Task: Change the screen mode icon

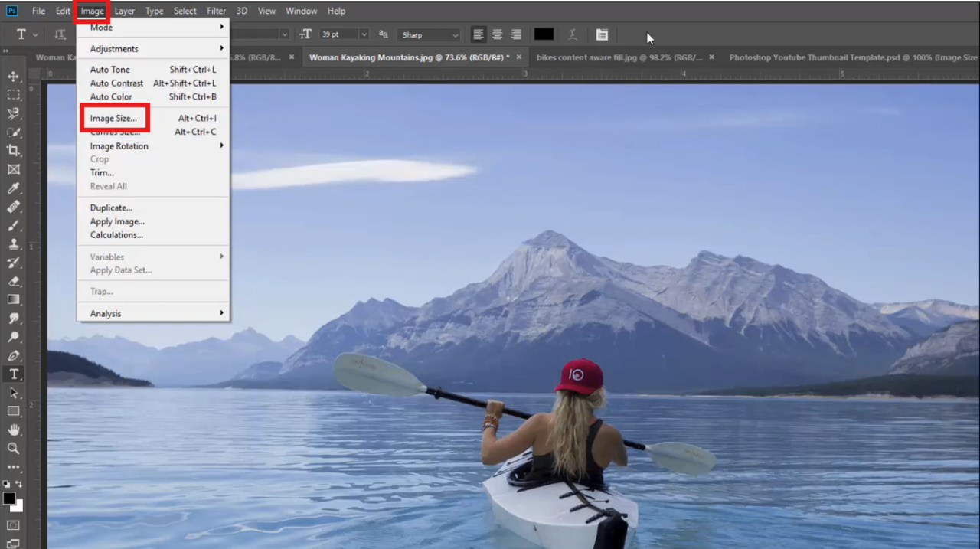Action: [13, 543]
